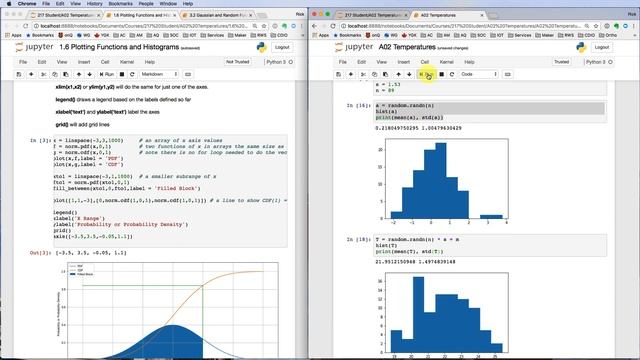Save the A02 Temperatures notebook with disk icon

click(338, 74)
